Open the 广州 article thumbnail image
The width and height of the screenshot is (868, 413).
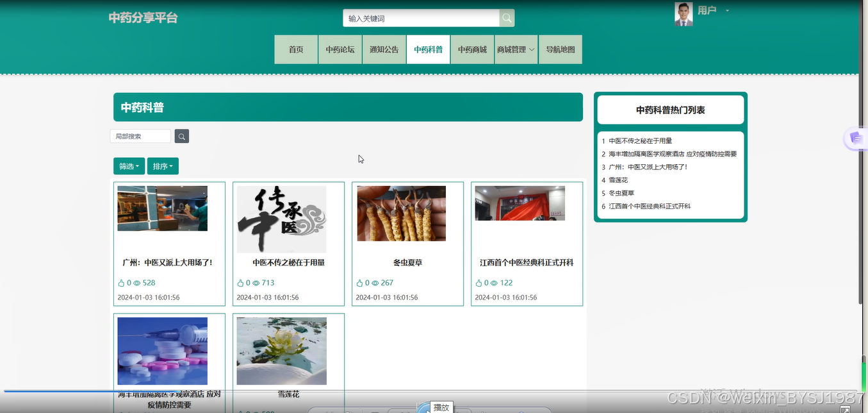(x=163, y=208)
